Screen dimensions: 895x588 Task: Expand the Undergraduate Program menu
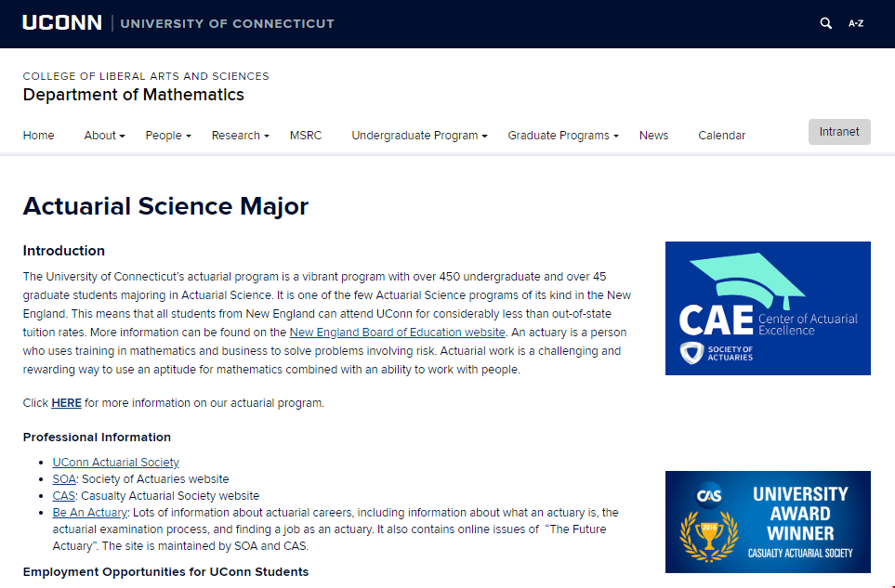419,136
